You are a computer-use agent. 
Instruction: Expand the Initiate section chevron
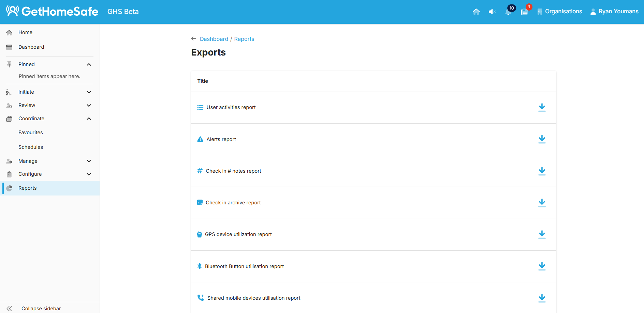click(x=89, y=92)
